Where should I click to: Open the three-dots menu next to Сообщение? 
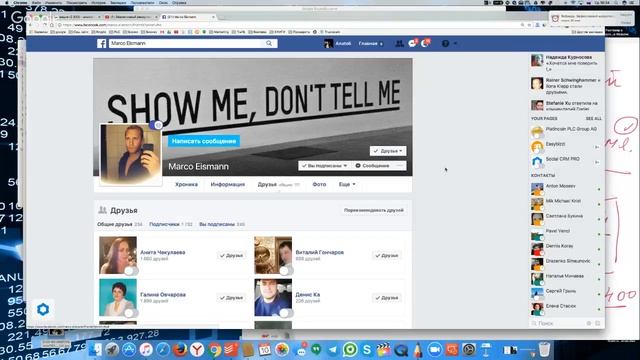coord(400,166)
